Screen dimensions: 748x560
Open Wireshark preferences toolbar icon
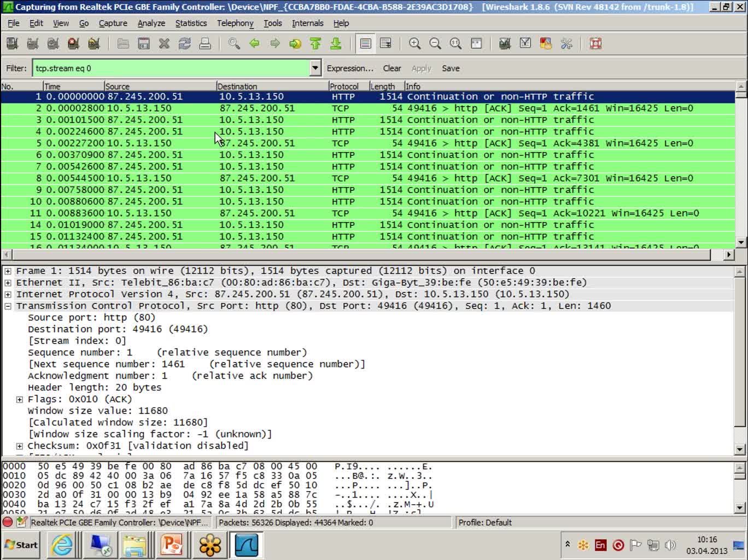point(566,44)
